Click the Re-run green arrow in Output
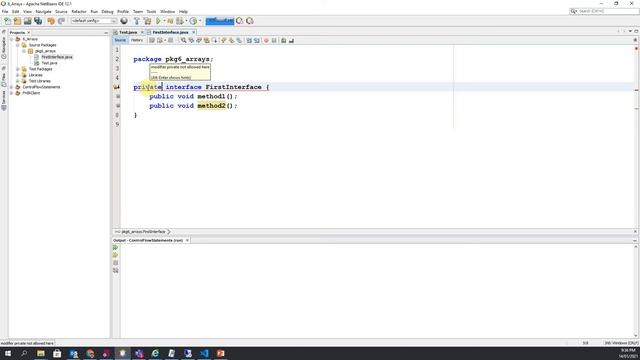 (116, 247)
